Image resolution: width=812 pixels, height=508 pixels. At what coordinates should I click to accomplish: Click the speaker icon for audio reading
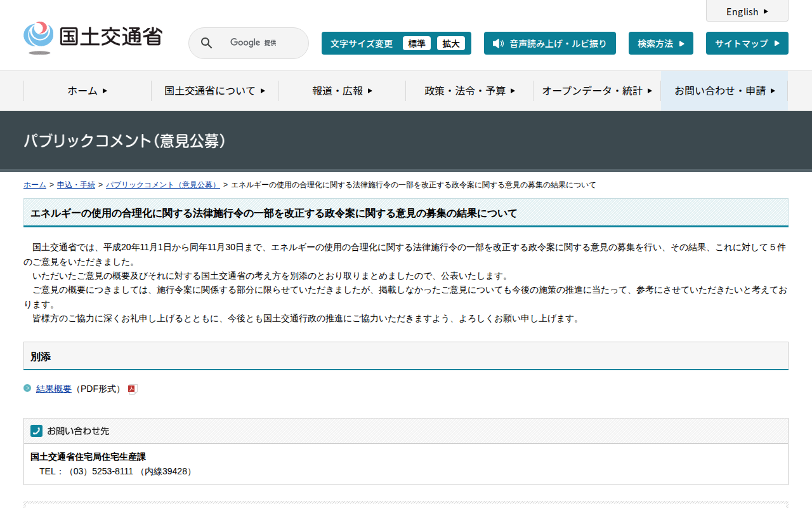tap(498, 44)
